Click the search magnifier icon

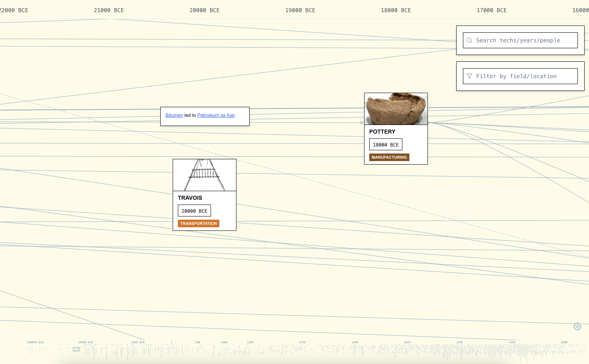(x=469, y=40)
